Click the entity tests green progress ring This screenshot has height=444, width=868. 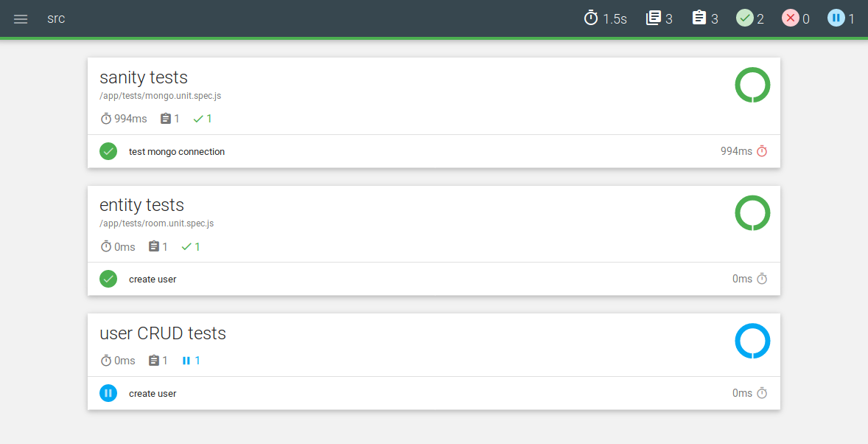[752, 213]
